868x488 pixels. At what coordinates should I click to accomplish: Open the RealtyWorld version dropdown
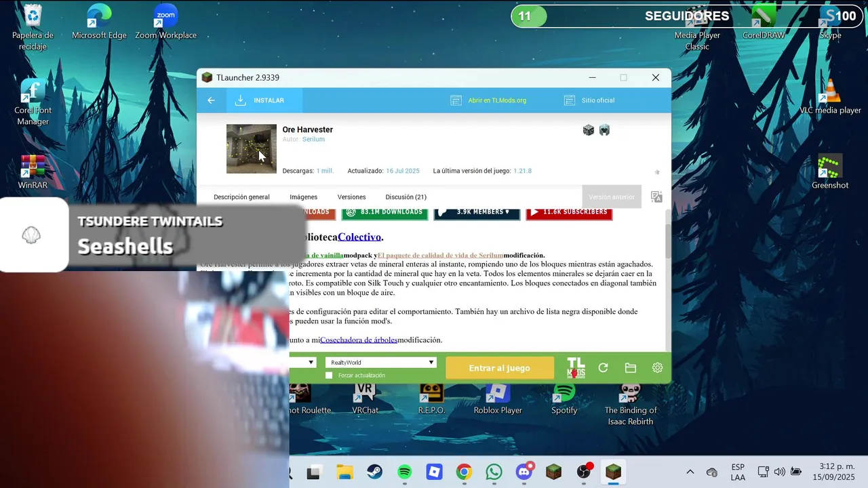[380, 363]
